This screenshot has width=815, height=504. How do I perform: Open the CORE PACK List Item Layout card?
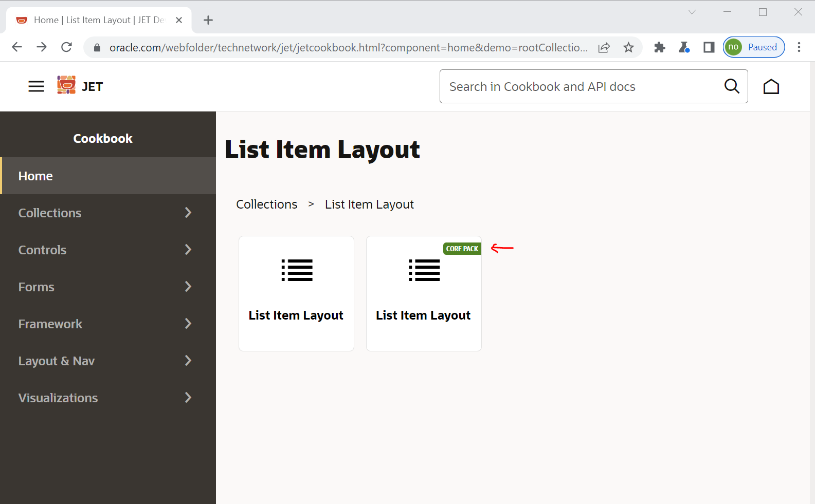[424, 293]
